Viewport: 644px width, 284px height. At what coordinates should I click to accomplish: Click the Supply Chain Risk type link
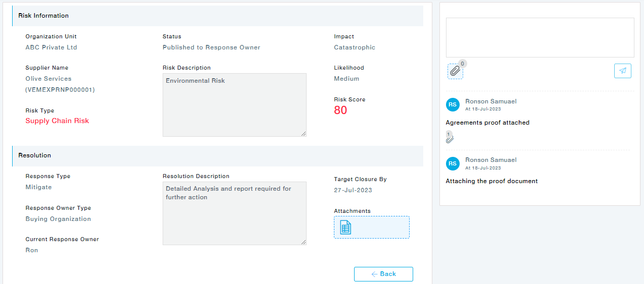(x=57, y=121)
